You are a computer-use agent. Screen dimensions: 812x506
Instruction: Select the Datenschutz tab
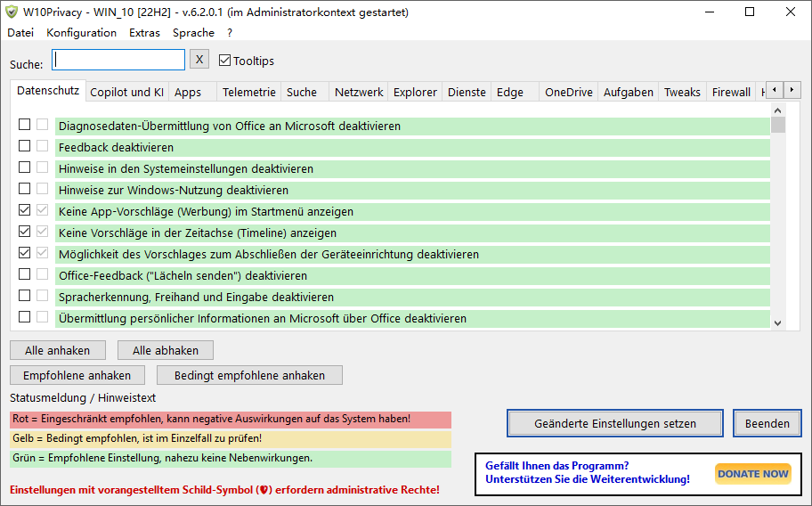tap(48, 90)
